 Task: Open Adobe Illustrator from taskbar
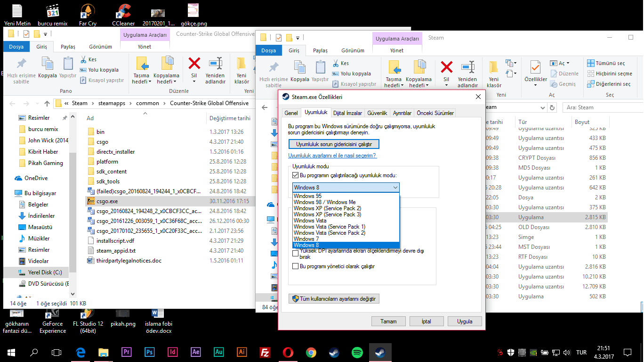pyautogui.click(x=242, y=352)
